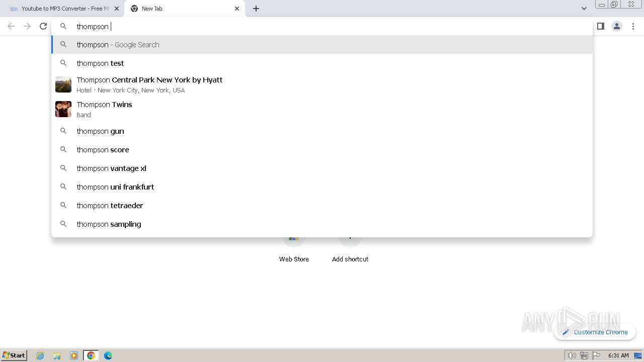
Task: Open a new tab with plus button
Action: point(256,9)
